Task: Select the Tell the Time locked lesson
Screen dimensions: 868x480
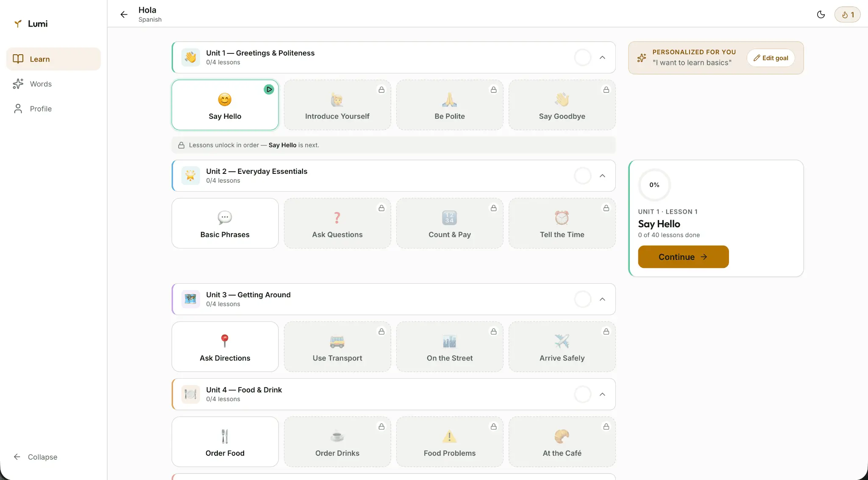Action: [x=562, y=223]
